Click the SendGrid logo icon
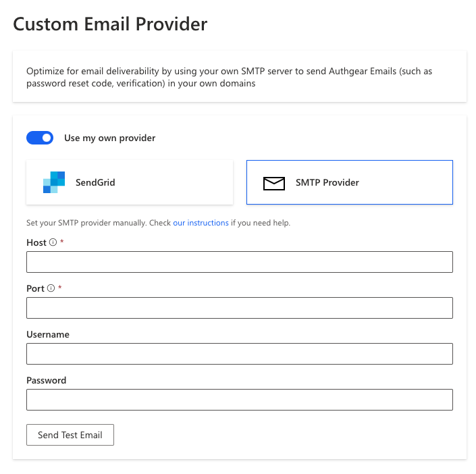 (54, 182)
